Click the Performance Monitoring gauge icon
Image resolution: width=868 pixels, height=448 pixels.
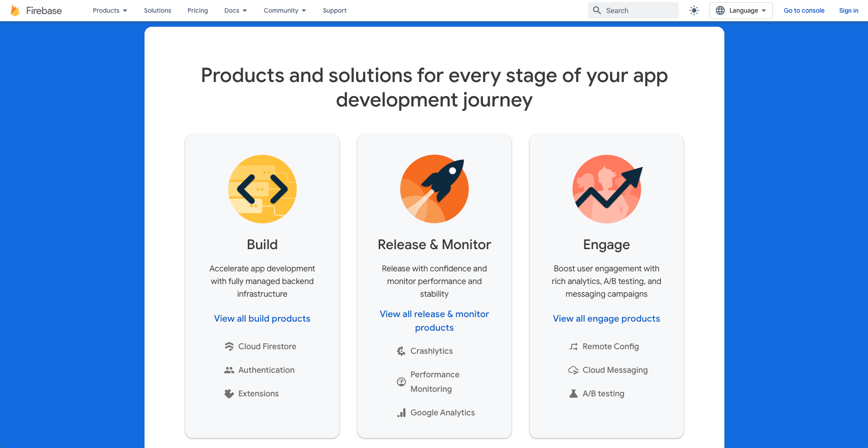[401, 382]
